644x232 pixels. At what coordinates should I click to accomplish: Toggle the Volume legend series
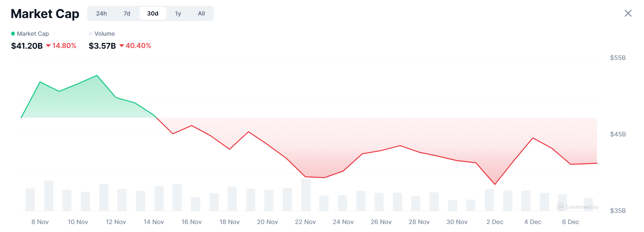pyautogui.click(x=104, y=34)
